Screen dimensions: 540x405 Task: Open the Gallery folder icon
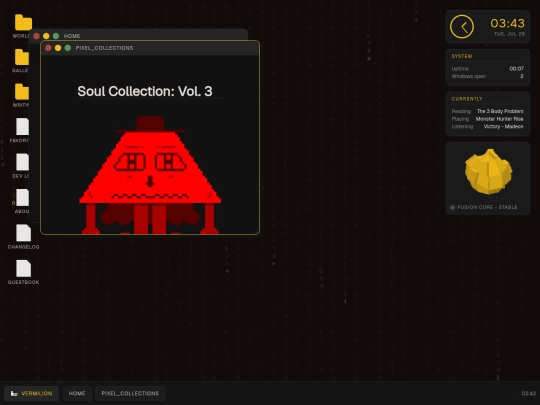[22, 57]
